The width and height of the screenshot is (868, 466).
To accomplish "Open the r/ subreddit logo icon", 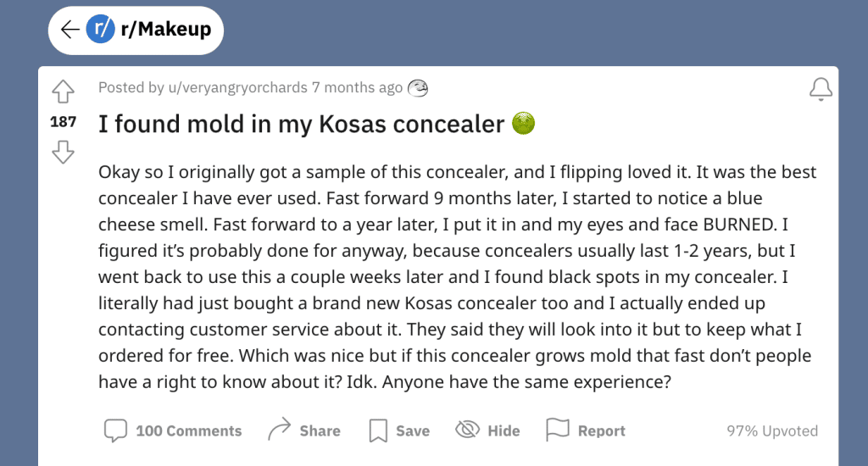I will click(100, 29).
